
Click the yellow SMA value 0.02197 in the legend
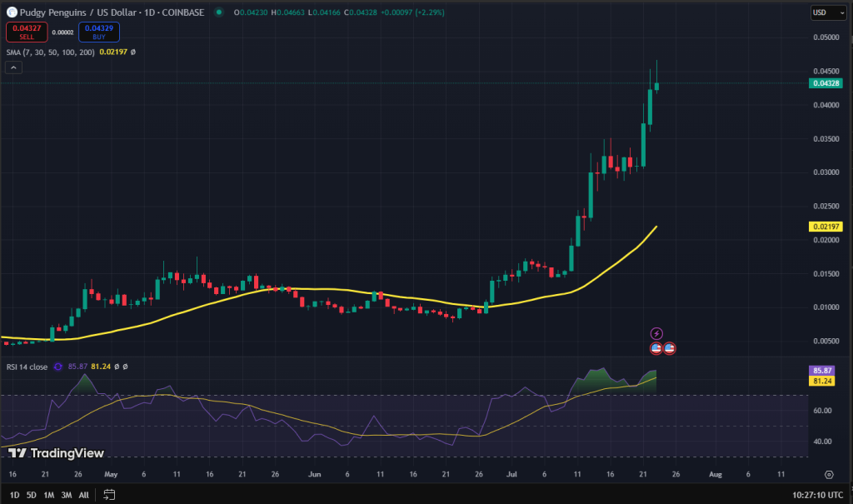pos(113,52)
